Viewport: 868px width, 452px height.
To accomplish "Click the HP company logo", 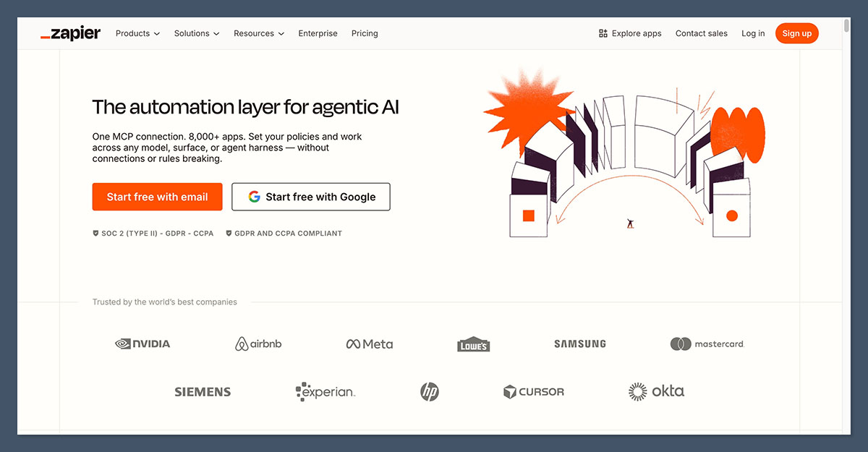I will coord(430,392).
